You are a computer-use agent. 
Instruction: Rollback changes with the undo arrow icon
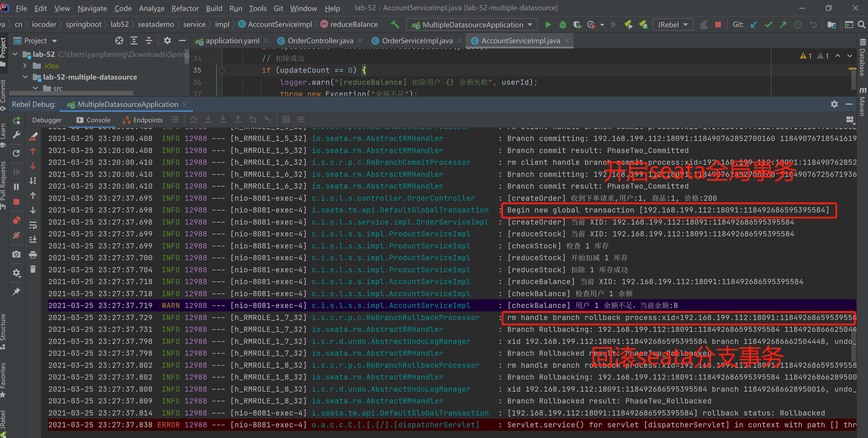tap(813, 24)
